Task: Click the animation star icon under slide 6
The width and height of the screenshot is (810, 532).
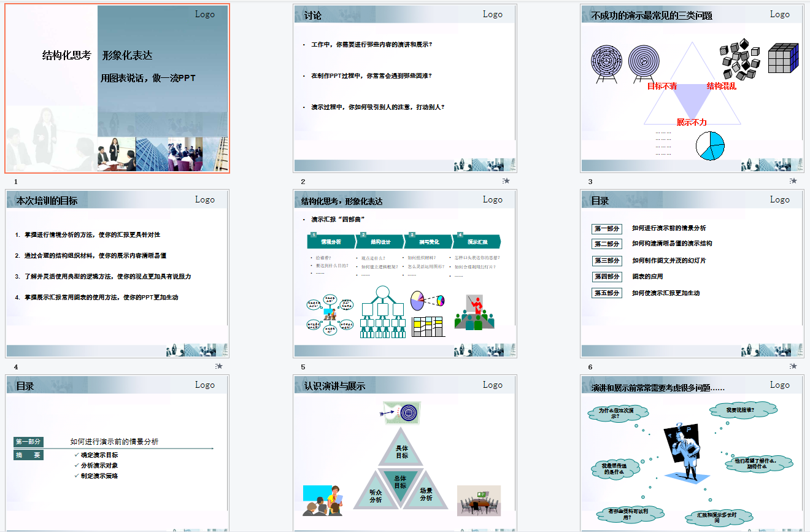Action: (793, 366)
